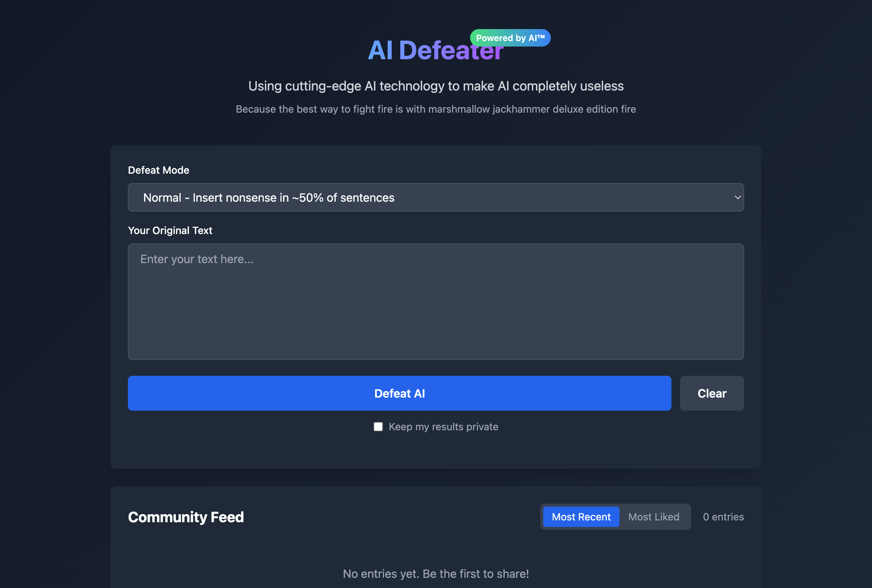This screenshot has height=588, width=872.
Task: Select the Most Recent tab
Action: (581, 517)
